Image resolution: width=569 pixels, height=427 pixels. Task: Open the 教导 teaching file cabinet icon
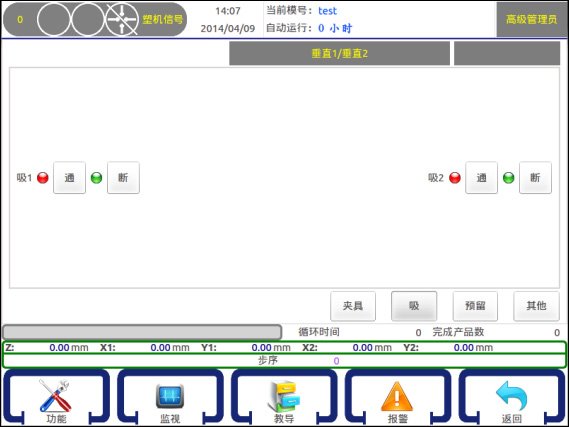pos(284,397)
